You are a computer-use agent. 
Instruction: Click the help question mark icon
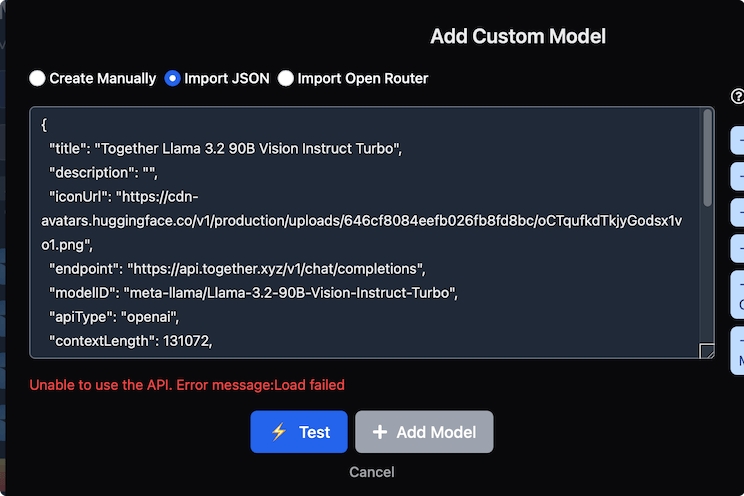(x=738, y=96)
